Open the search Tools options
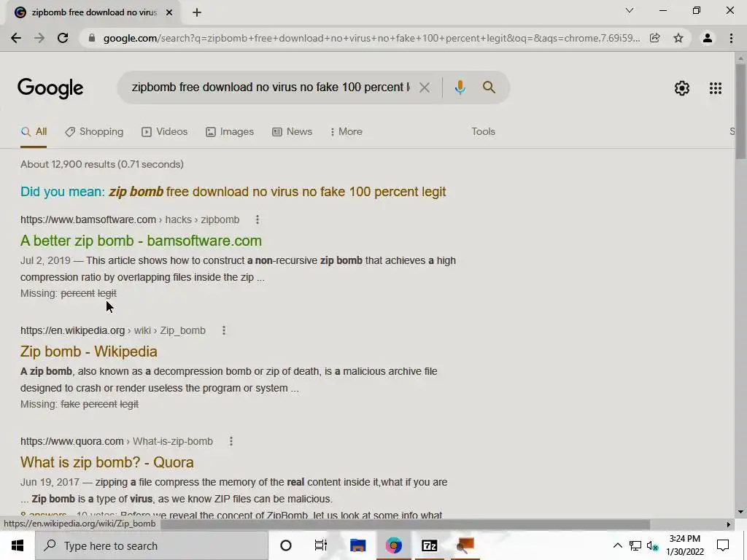 (483, 131)
